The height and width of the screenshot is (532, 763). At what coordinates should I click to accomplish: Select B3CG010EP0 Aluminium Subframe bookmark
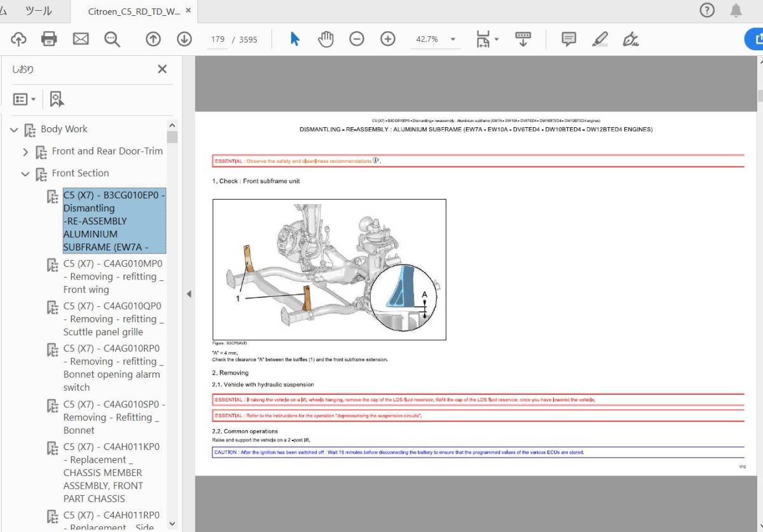(114, 221)
